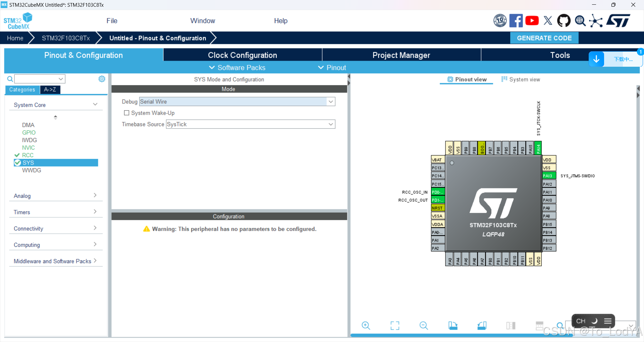Select IWDG in System Core list
The width and height of the screenshot is (644, 342).
click(x=30, y=140)
